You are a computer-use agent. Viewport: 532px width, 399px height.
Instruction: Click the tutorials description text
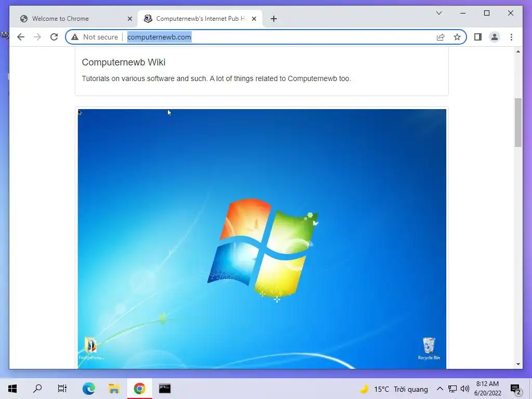(216, 78)
